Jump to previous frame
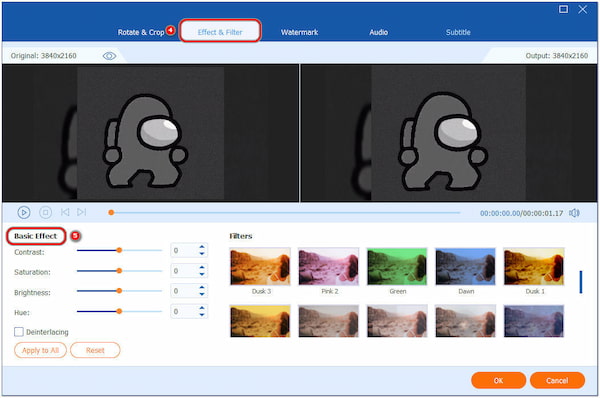Image resolution: width=600 pixels, height=398 pixels. (65, 212)
